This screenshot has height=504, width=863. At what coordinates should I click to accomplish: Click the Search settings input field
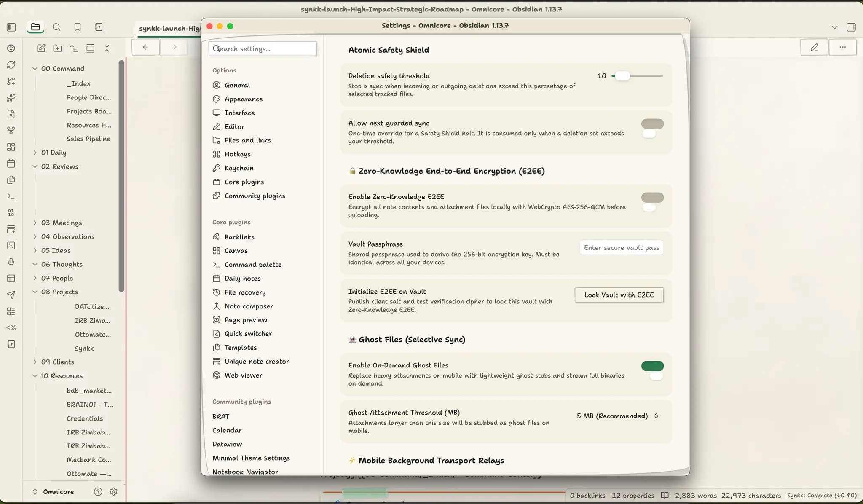[x=263, y=49]
